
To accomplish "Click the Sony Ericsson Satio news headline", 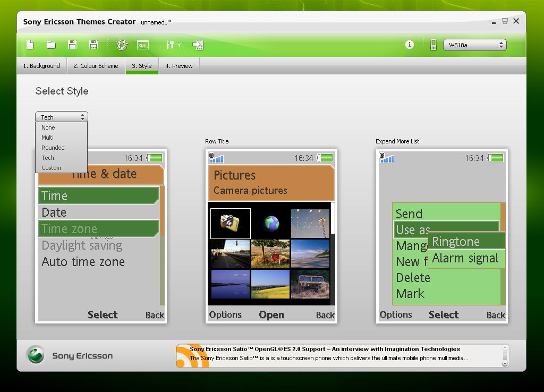I will pyautogui.click(x=325, y=349).
